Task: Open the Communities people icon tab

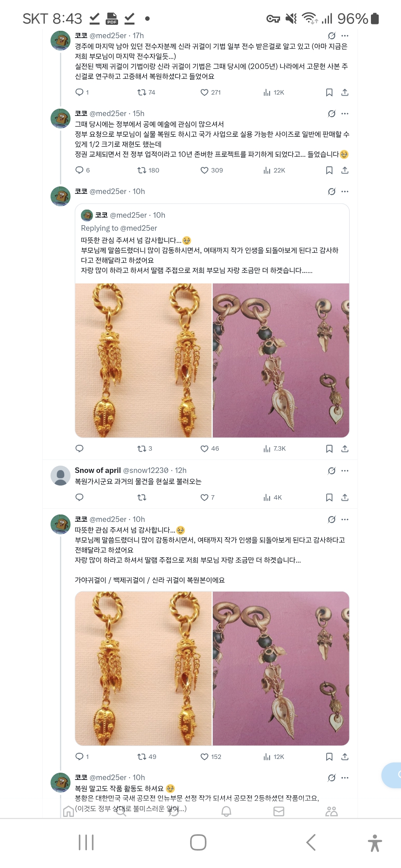Action: click(x=331, y=812)
